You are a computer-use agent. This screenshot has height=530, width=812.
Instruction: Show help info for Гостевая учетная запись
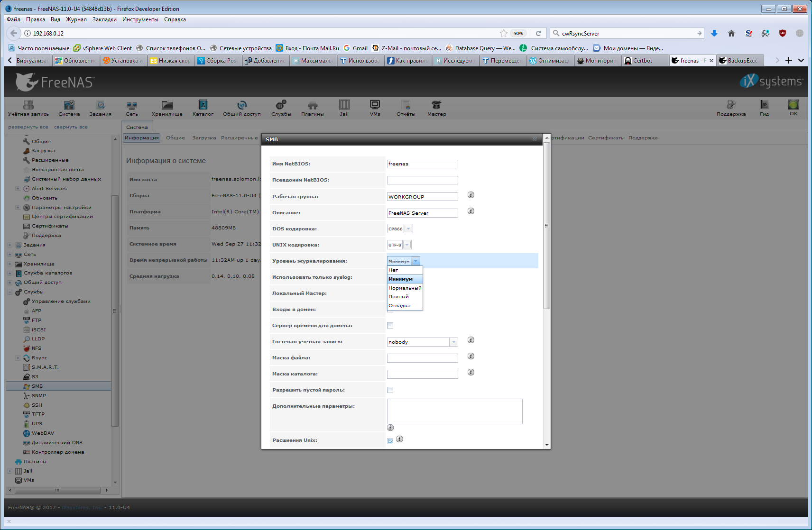click(471, 340)
